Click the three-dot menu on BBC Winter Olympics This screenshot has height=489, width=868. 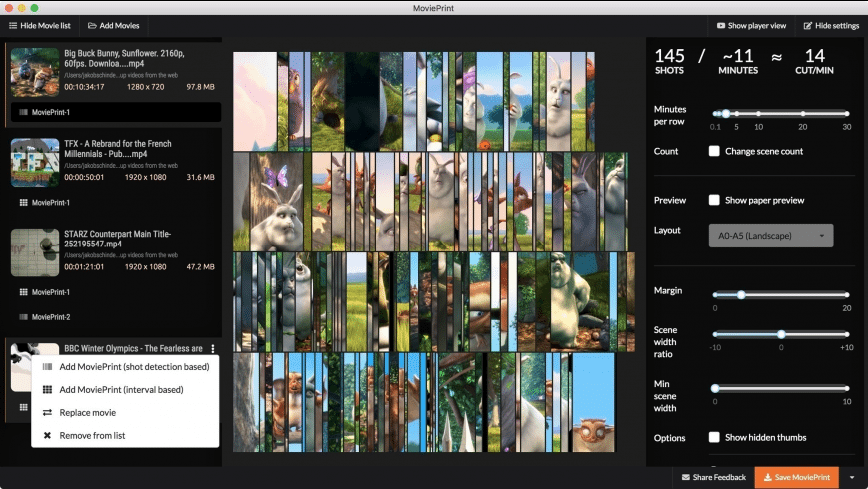tap(213, 349)
